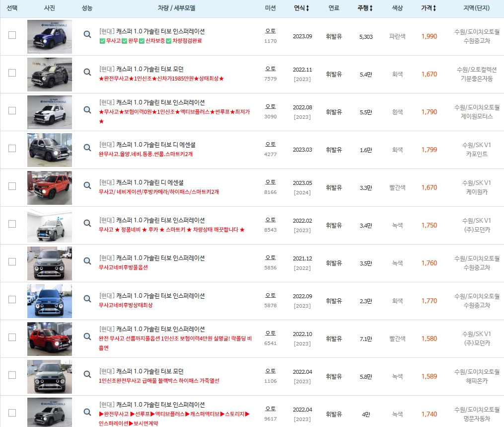View thumbnail of 1,750 green Casper
Image resolution: width=504 pixels, height=427 pixels.
pos(50,226)
